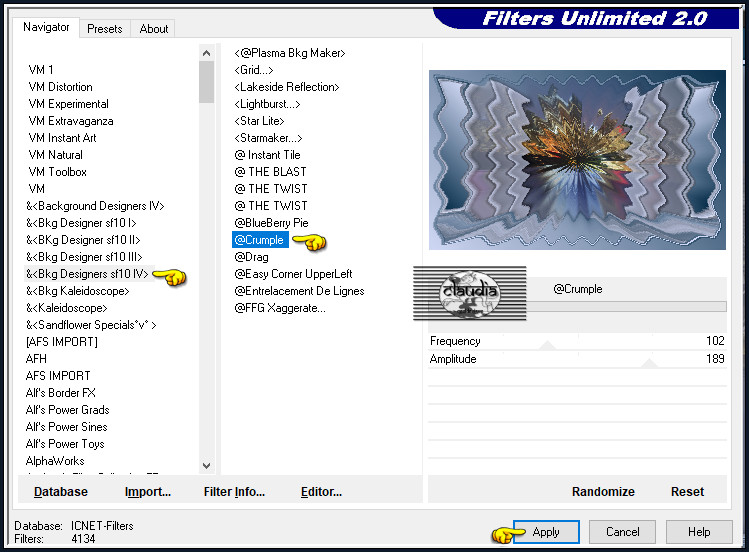The image size is (749, 552).
Task: Click the Database button
Action: [61, 492]
